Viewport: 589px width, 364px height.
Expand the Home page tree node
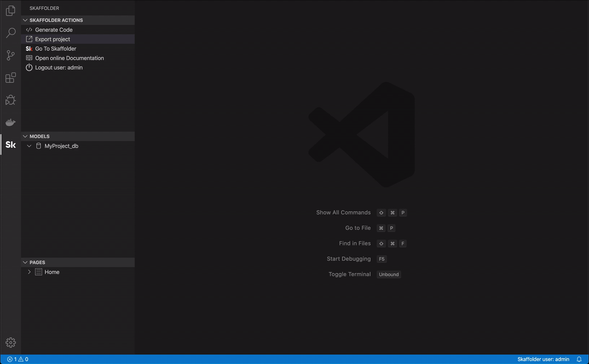(x=29, y=272)
